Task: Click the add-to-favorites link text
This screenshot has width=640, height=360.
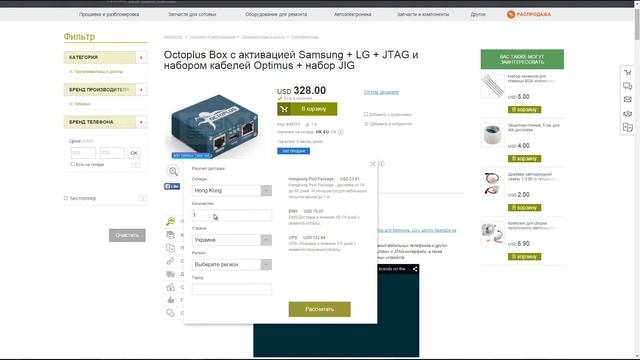Action: [391, 124]
